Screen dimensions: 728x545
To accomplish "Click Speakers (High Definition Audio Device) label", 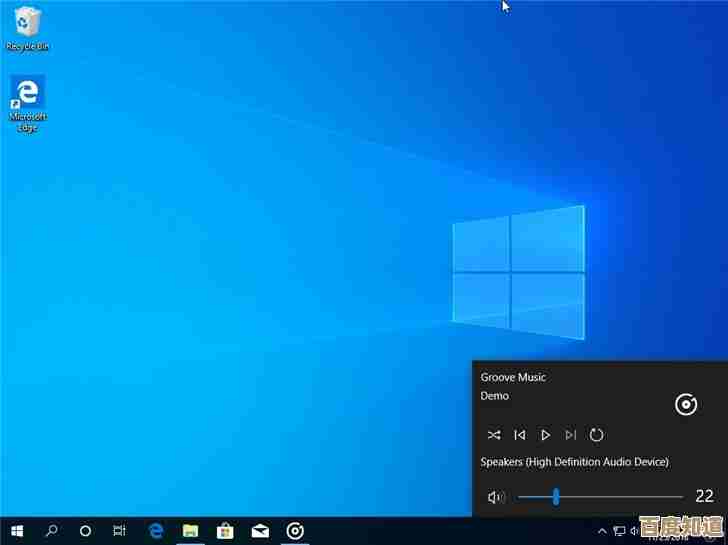I will click(574, 462).
